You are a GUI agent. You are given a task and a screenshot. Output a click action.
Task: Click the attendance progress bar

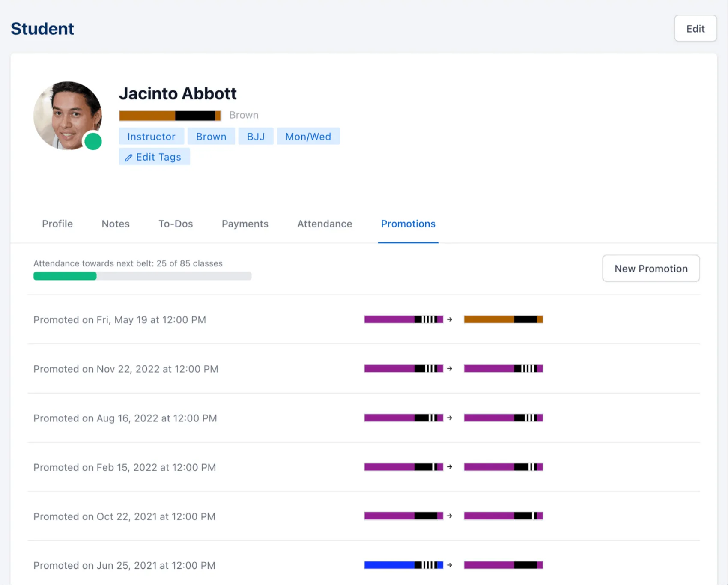(x=142, y=276)
